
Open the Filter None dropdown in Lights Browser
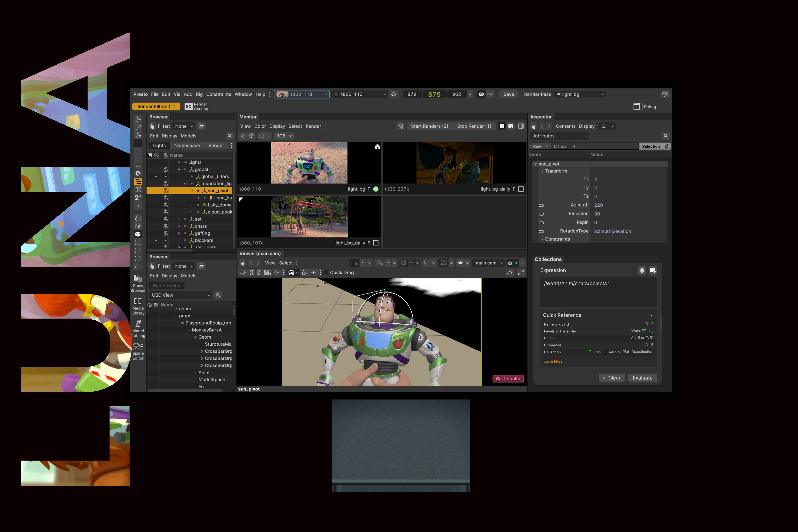(x=183, y=126)
